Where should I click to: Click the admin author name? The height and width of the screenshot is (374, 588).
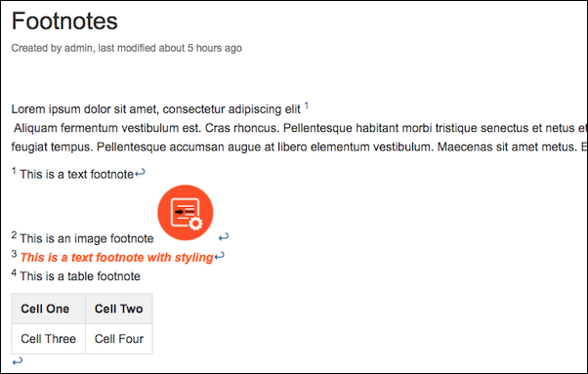(78, 48)
